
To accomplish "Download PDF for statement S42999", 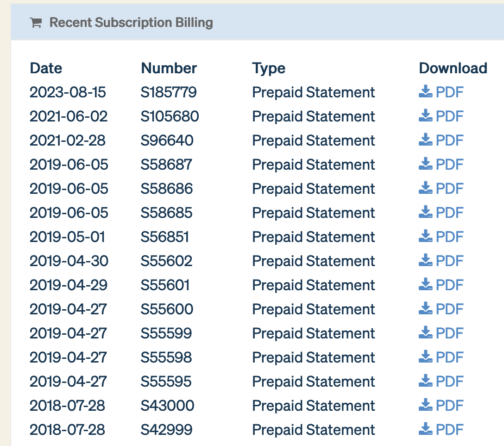I will click(449, 430).
